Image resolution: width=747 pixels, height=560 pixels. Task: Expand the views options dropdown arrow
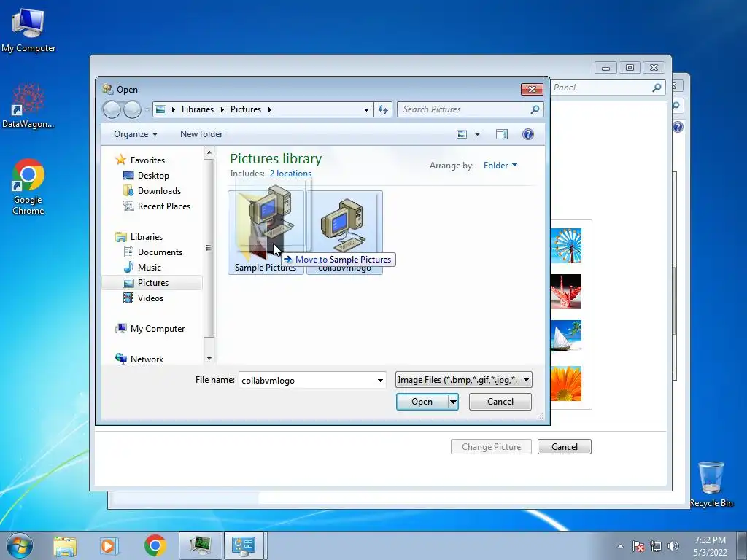[x=477, y=134]
